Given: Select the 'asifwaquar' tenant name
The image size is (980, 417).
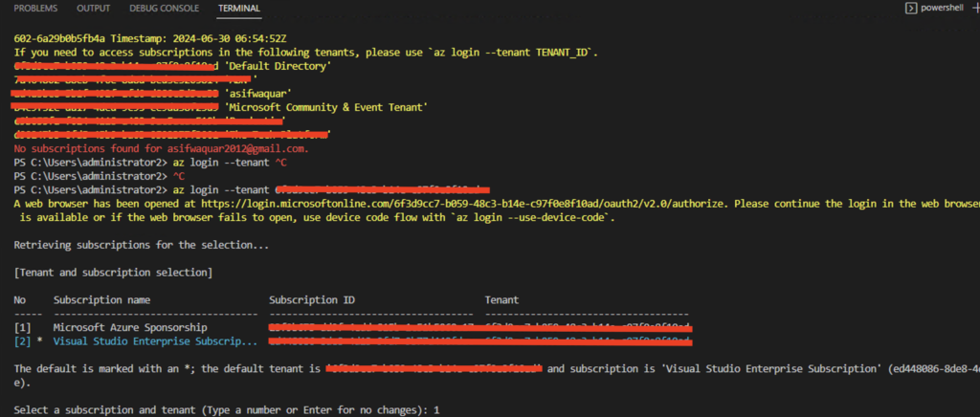Looking at the screenshot, I should pos(258,94).
